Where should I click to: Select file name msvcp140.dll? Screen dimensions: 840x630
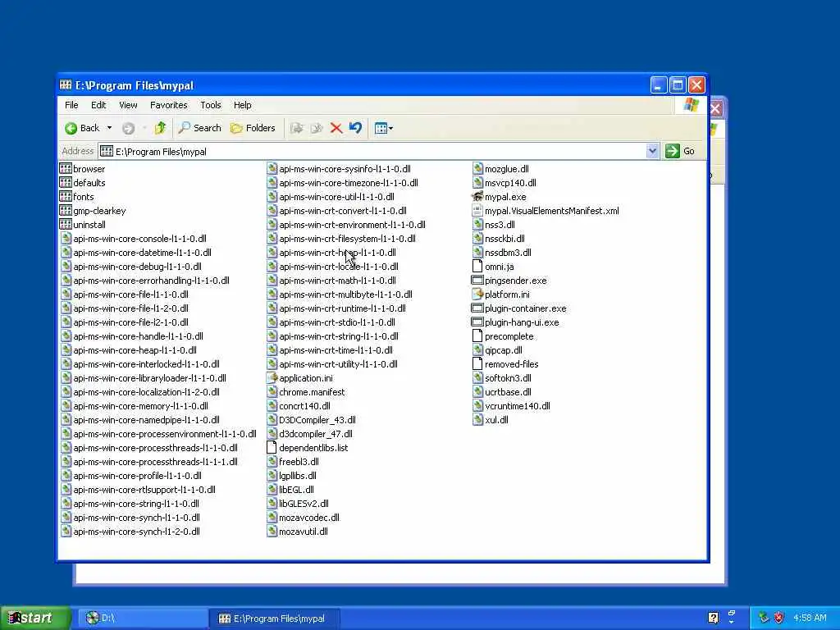[510, 183]
